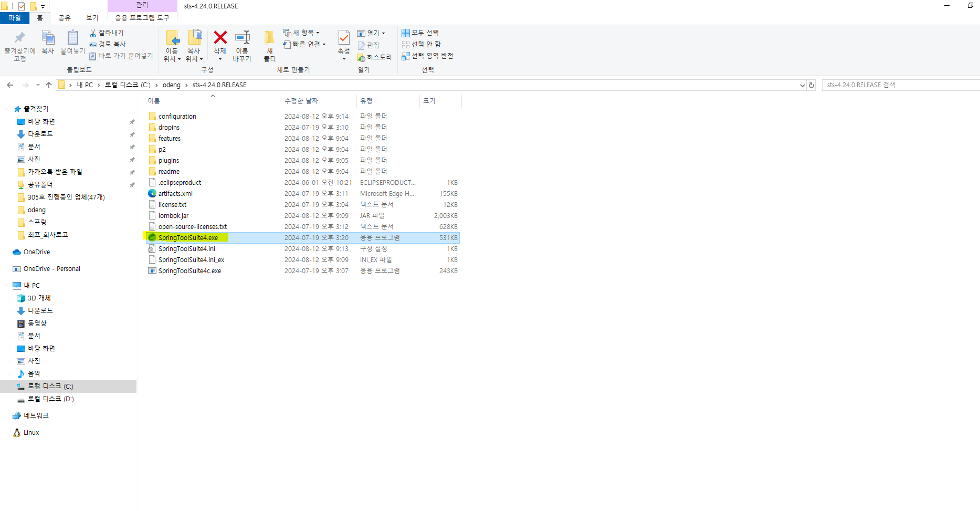The image size is (980, 511).
Task: Open recent locations dropdown beside forward arrow
Action: [x=38, y=85]
